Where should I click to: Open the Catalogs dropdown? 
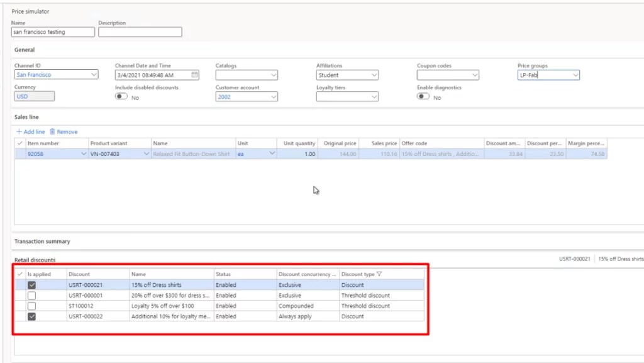click(x=274, y=75)
